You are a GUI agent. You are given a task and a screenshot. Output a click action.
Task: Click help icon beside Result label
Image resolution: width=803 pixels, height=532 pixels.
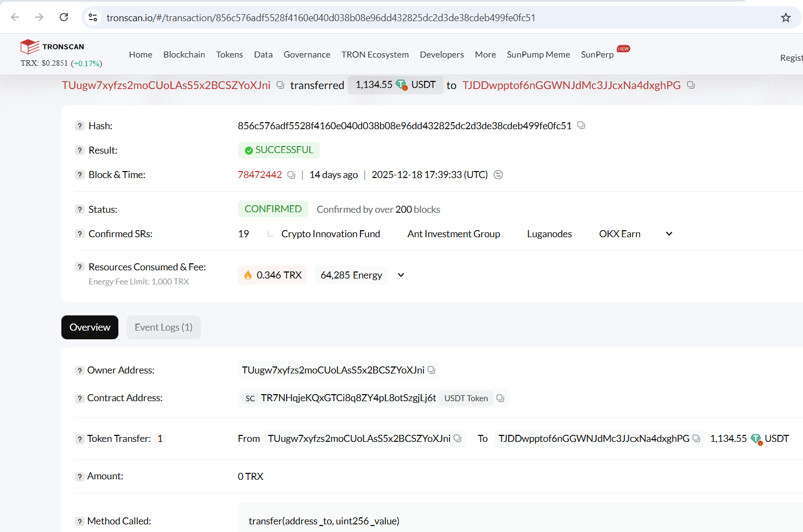(x=80, y=150)
